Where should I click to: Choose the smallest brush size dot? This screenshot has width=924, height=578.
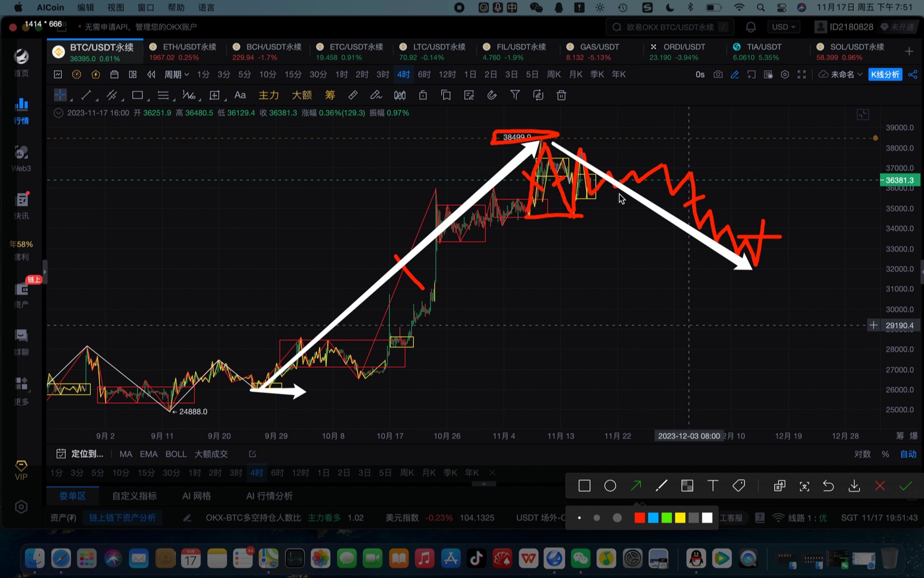(579, 517)
